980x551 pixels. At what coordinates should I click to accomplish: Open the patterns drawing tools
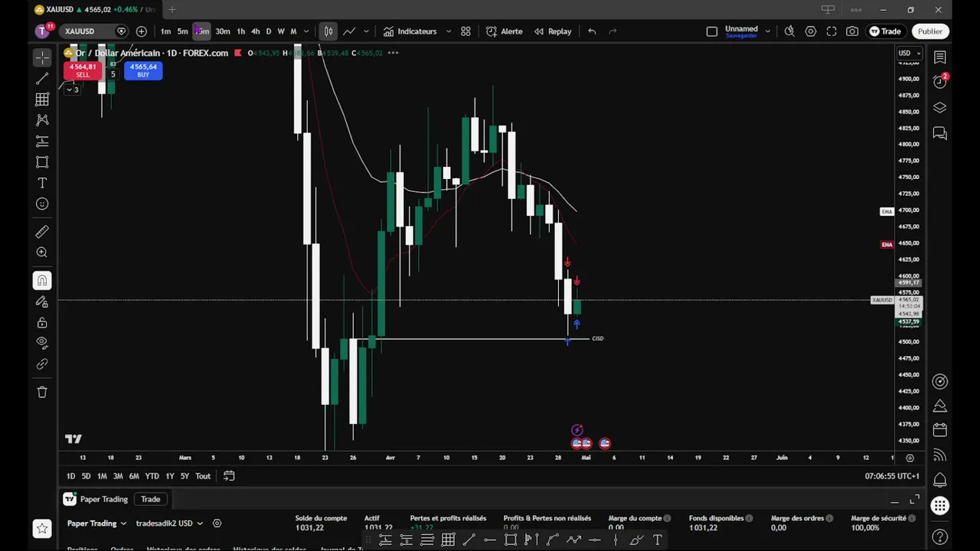pos(42,120)
